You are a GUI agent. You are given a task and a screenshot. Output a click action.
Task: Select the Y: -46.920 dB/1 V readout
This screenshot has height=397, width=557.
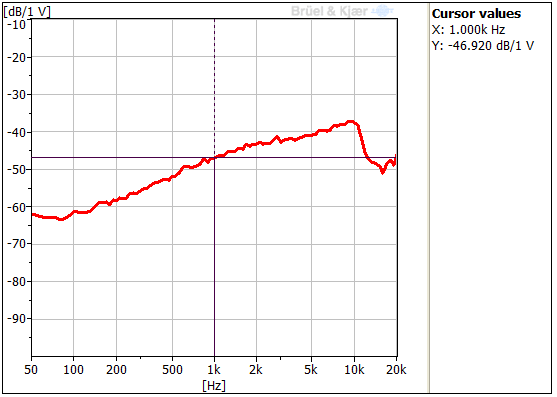pos(483,46)
